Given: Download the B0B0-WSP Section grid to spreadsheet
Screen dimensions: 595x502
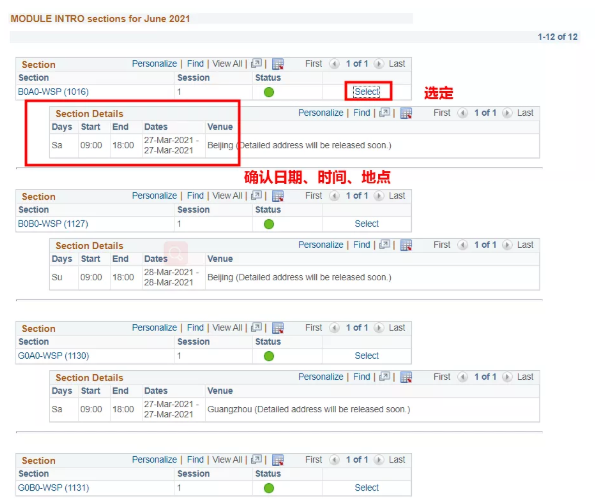Looking at the screenshot, I should click(x=278, y=196).
